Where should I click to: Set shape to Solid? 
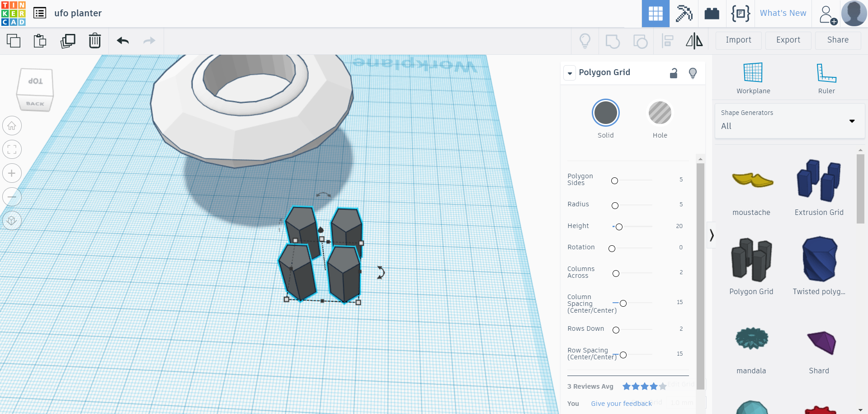pos(605,113)
